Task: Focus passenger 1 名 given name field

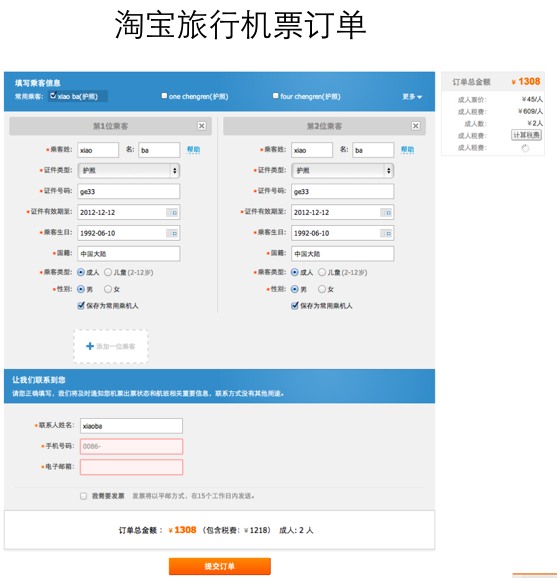Action: (159, 150)
